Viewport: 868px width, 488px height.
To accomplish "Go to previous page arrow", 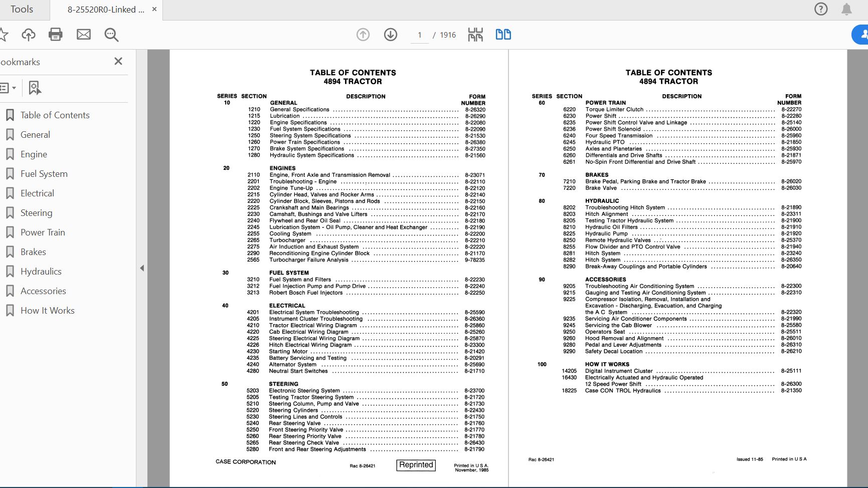I will click(x=363, y=35).
